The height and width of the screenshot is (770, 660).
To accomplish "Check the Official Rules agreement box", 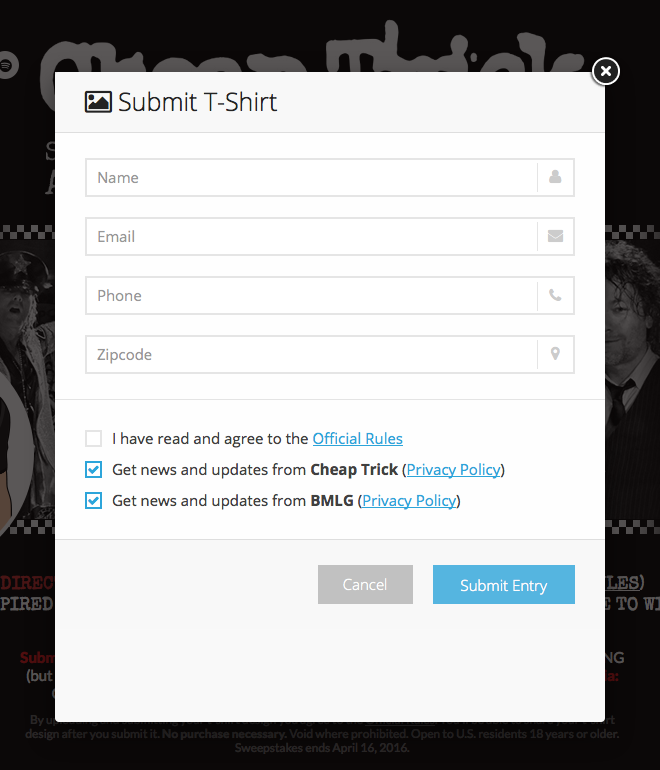I will click(x=93, y=439).
